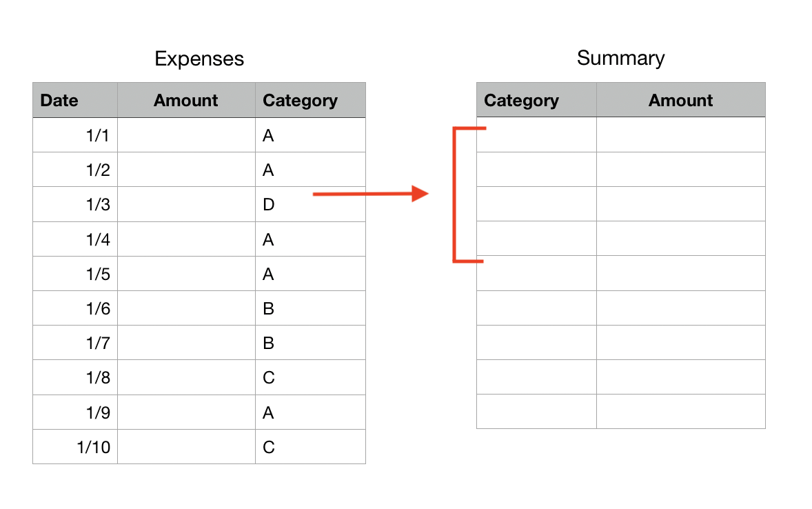Select the last Amount cell in Summary
Image resolution: width=812 pixels, height=509 pixels.
(x=680, y=412)
